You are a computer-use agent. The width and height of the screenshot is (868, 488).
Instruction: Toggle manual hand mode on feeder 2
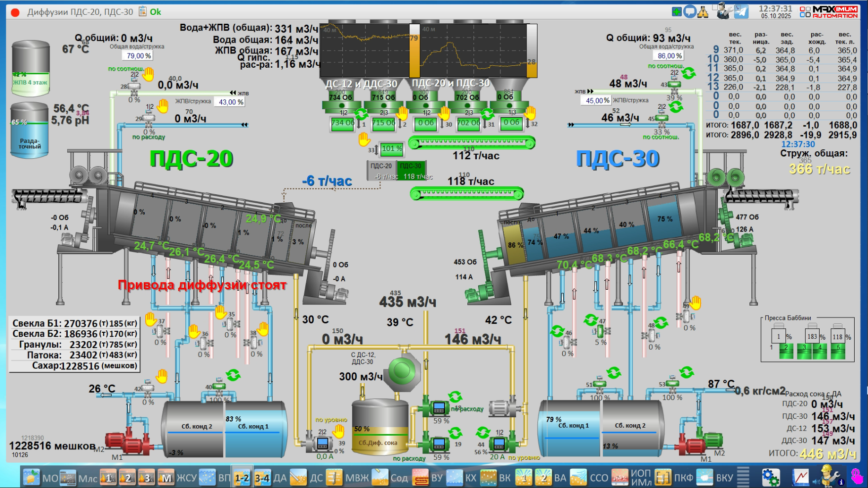point(402,113)
